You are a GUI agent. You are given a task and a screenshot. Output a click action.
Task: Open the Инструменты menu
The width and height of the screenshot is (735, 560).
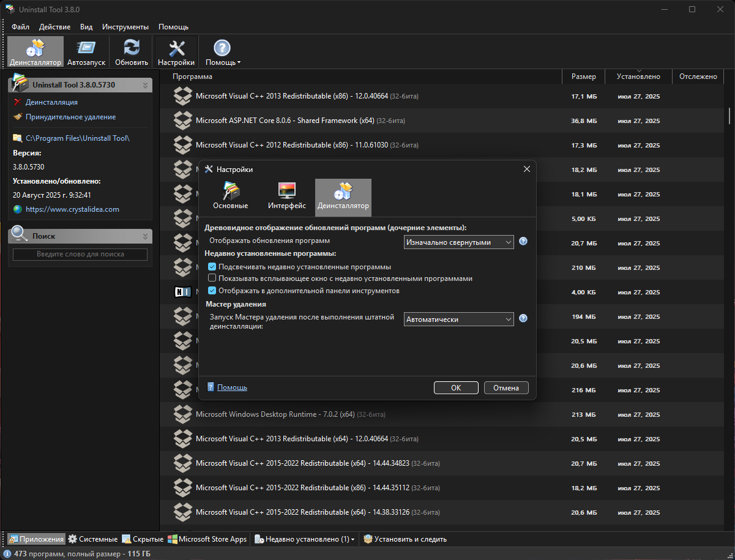click(x=125, y=27)
